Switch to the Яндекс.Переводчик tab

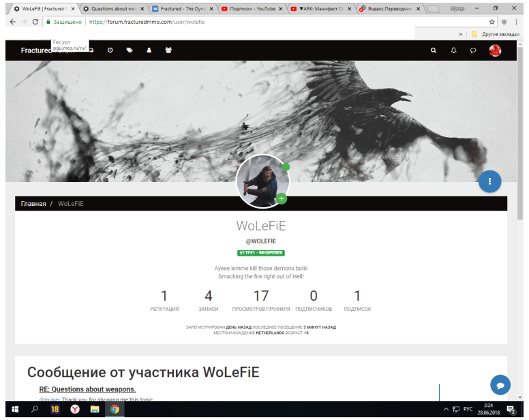389,9
